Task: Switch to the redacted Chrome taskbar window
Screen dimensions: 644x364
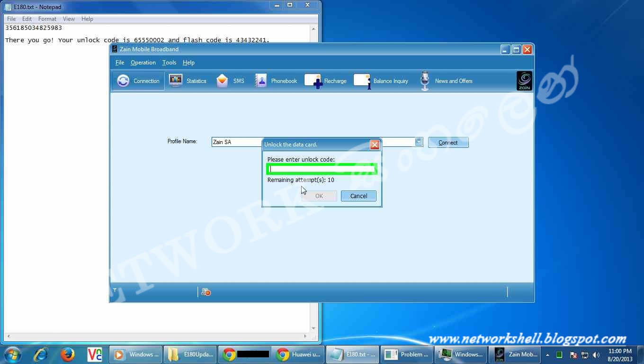Action: pos(244,354)
